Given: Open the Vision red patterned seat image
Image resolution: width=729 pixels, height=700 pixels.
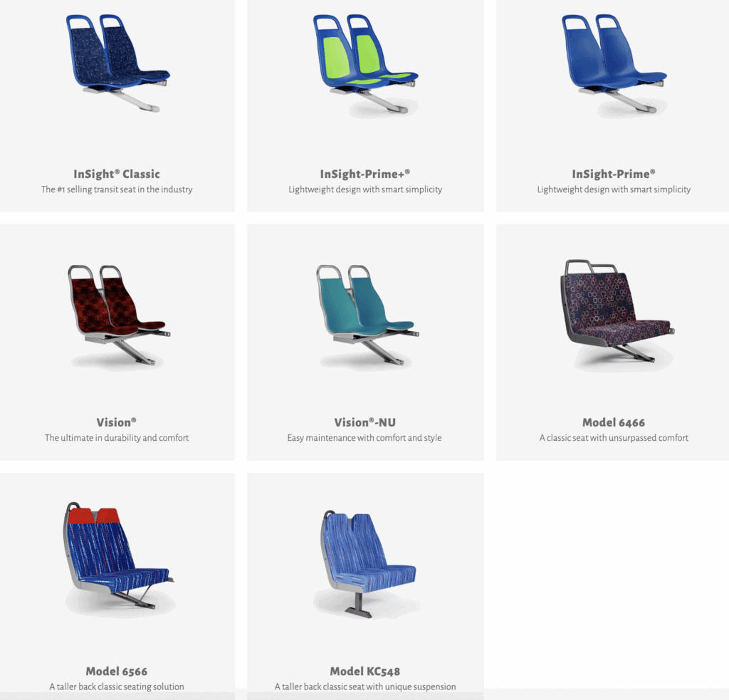Looking at the screenshot, I should pos(119,316).
